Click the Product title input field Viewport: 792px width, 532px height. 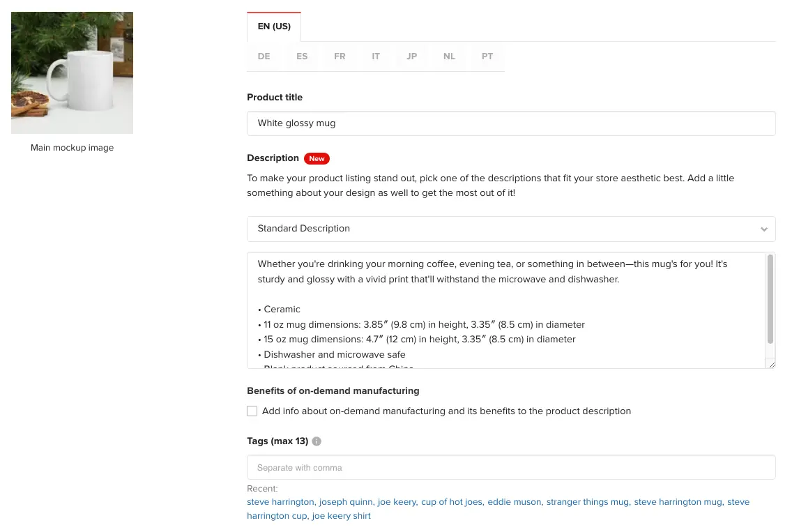[x=510, y=123]
